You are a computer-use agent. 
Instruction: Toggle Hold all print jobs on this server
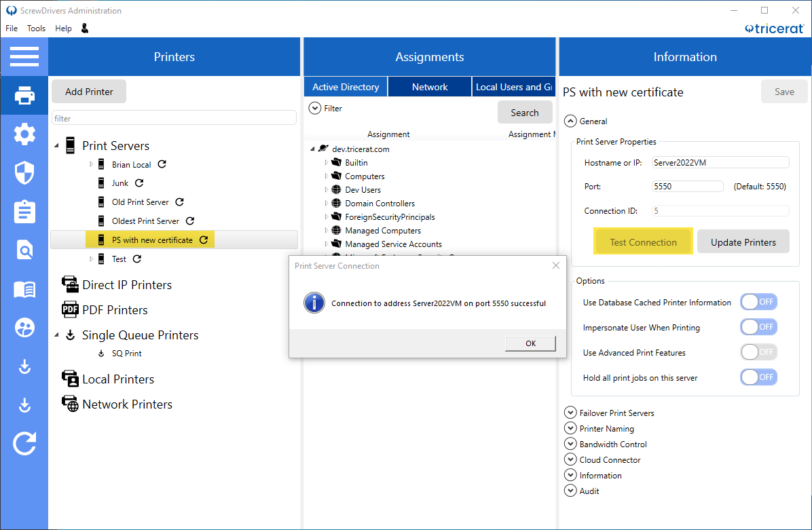pos(758,377)
